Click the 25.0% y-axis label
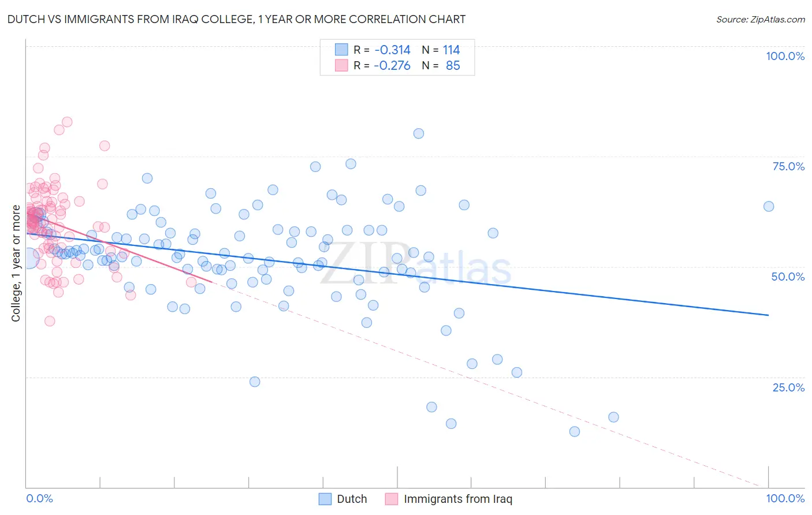Image resolution: width=812 pixels, height=515 pixels. click(788, 387)
